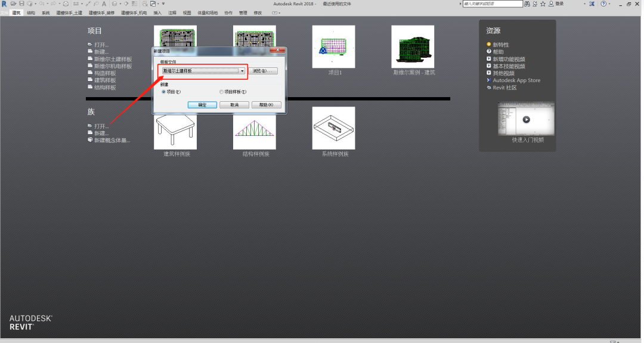This screenshot has width=644, height=343.
Task: Click the Sync with Central cube icon
Action: point(30,4)
